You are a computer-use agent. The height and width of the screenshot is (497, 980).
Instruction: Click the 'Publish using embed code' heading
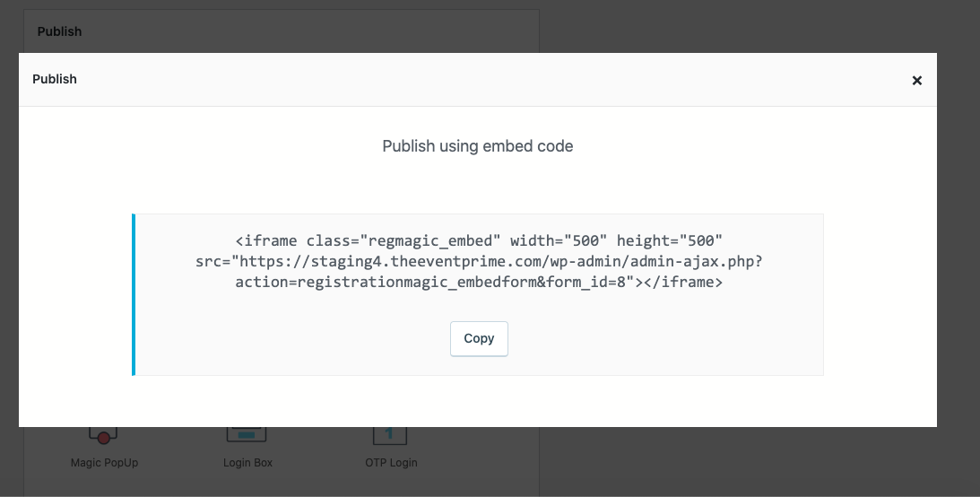coord(477,146)
